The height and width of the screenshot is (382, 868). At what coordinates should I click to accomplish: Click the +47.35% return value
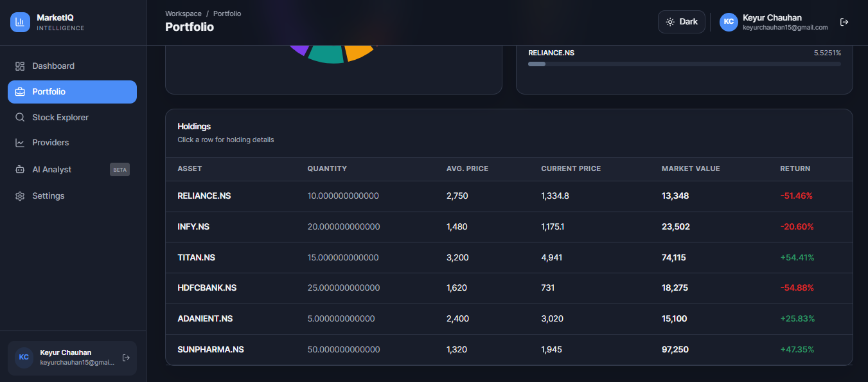797,350
